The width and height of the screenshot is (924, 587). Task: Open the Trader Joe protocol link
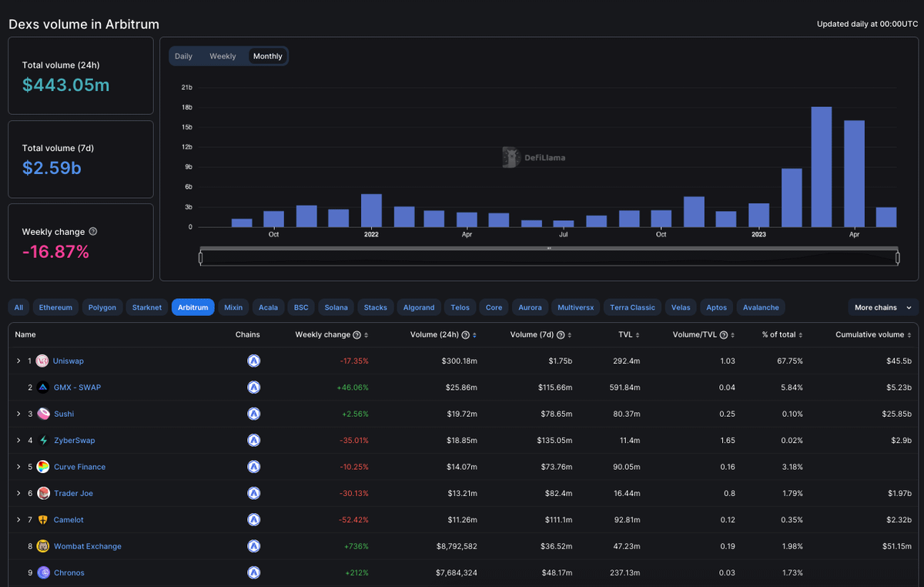[x=73, y=494]
